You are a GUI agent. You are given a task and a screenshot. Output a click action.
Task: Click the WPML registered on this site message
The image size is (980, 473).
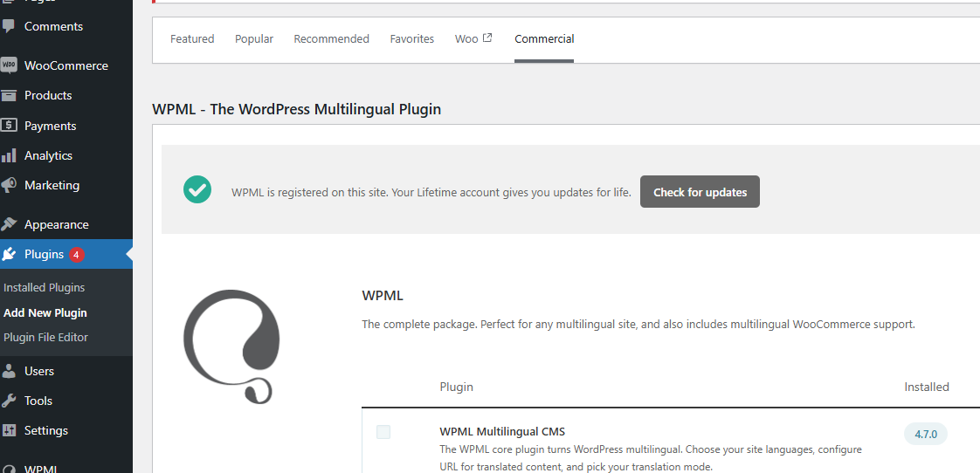(431, 193)
